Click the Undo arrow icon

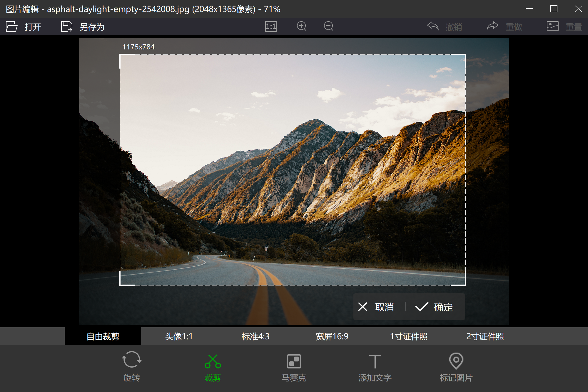click(x=433, y=26)
